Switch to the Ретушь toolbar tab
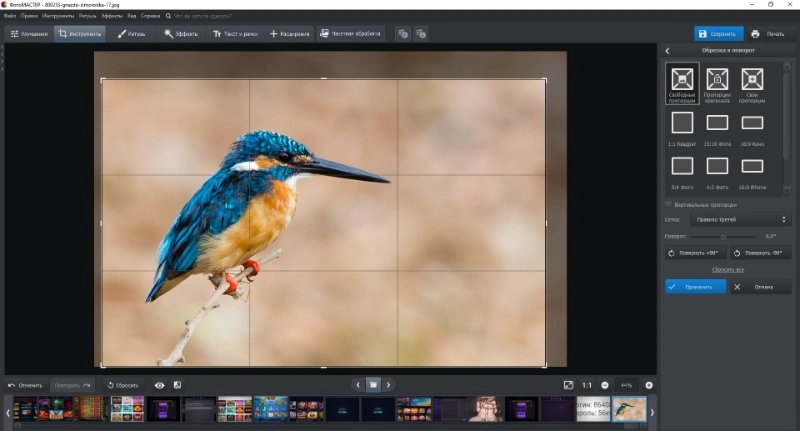800x431 pixels. coord(132,34)
